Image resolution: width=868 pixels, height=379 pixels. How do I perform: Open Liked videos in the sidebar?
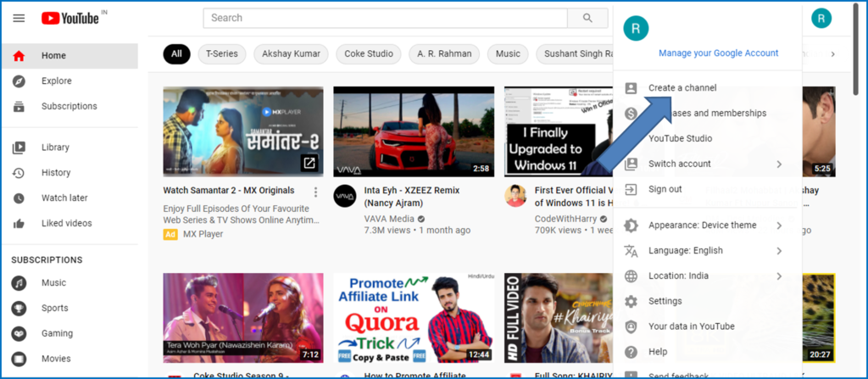(x=70, y=223)
